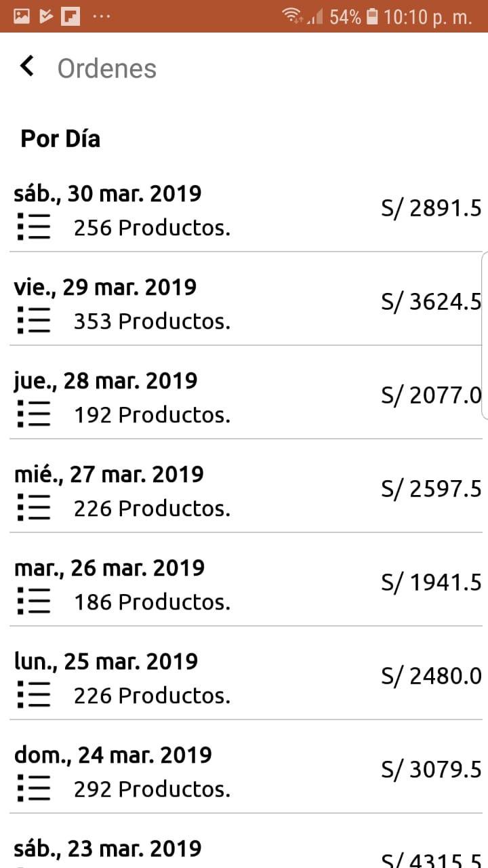The height and width of the screenshot is (868, 488).
Task: Tap the edge panel handle on right side
Action: point(484,336)
